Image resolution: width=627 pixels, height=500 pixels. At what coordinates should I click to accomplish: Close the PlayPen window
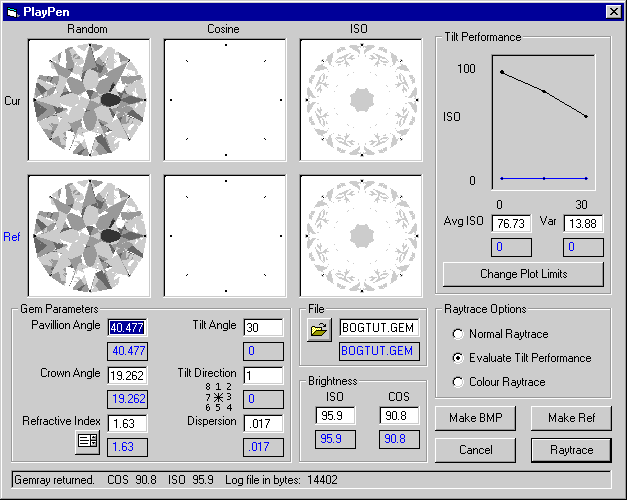613,12
